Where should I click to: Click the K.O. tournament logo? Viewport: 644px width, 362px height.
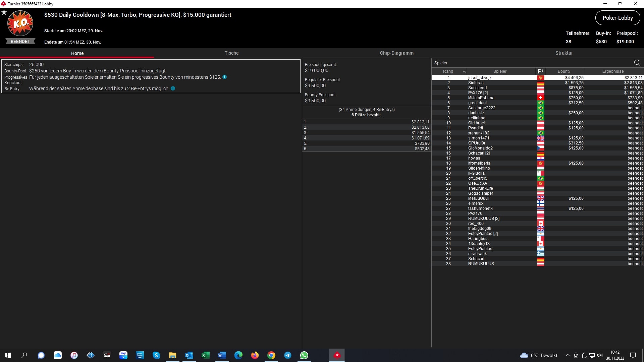coord(20,23)
